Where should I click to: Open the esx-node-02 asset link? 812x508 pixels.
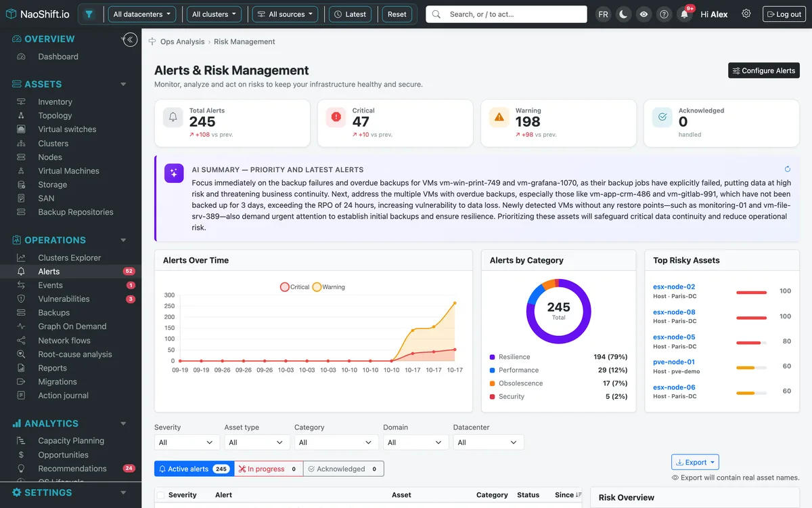[x=674, y=287]
